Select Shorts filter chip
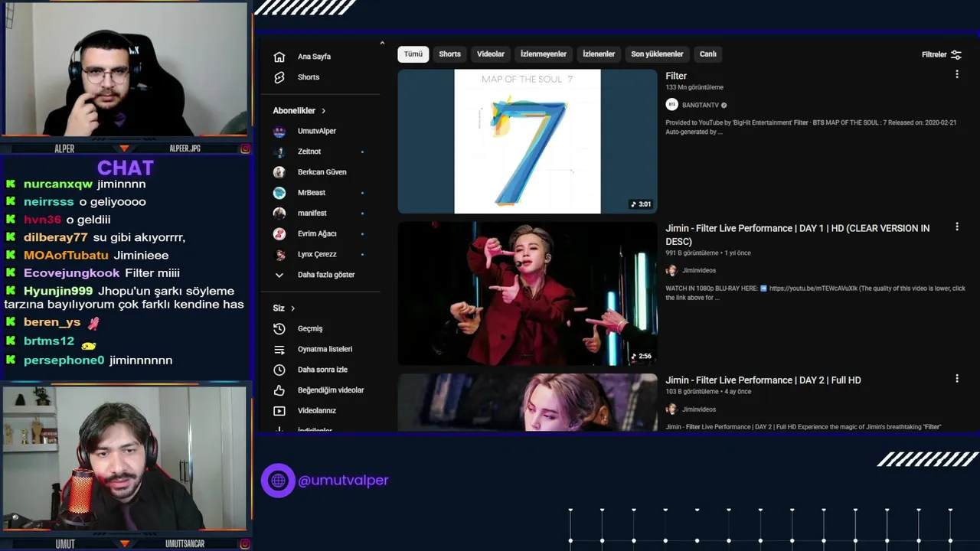 pyautogui.click(x=450, y=54)
